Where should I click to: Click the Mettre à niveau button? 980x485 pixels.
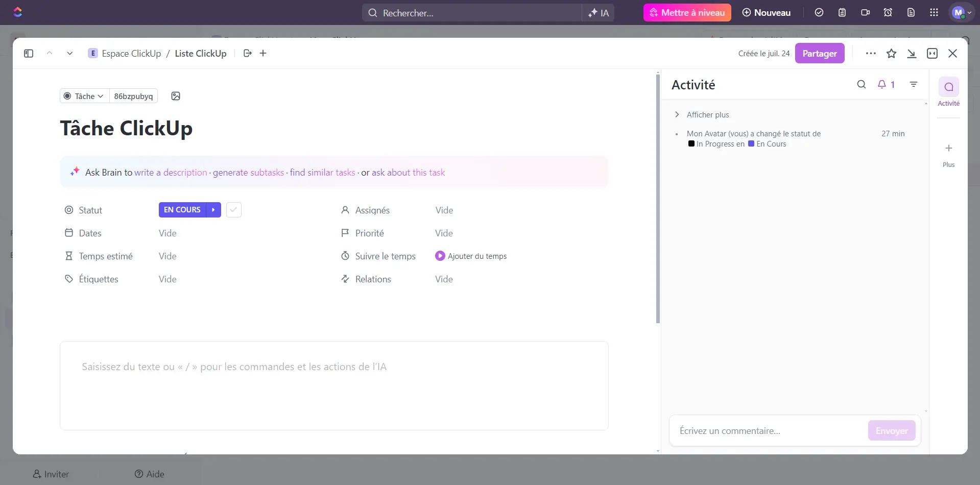click(687, 13)
